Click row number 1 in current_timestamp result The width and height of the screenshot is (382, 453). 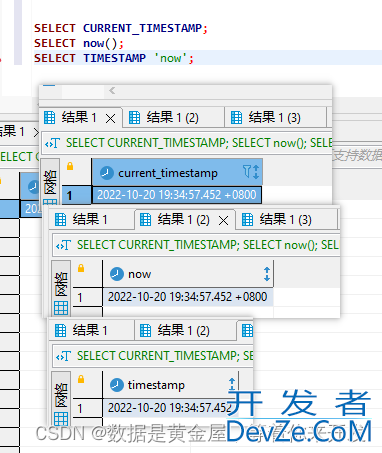(x=76, y=195)
